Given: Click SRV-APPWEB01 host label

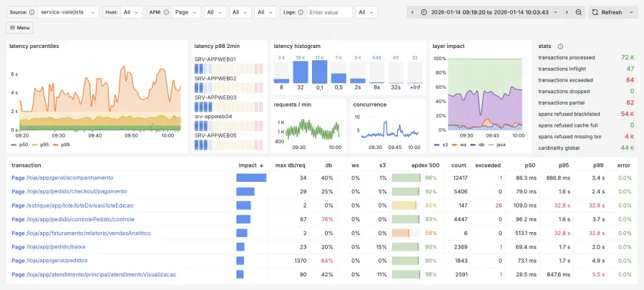Looking at the screenshot, I should point(215,59).
